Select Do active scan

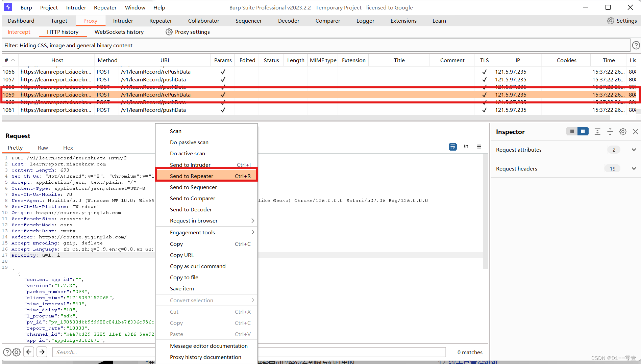click(206, 153)
